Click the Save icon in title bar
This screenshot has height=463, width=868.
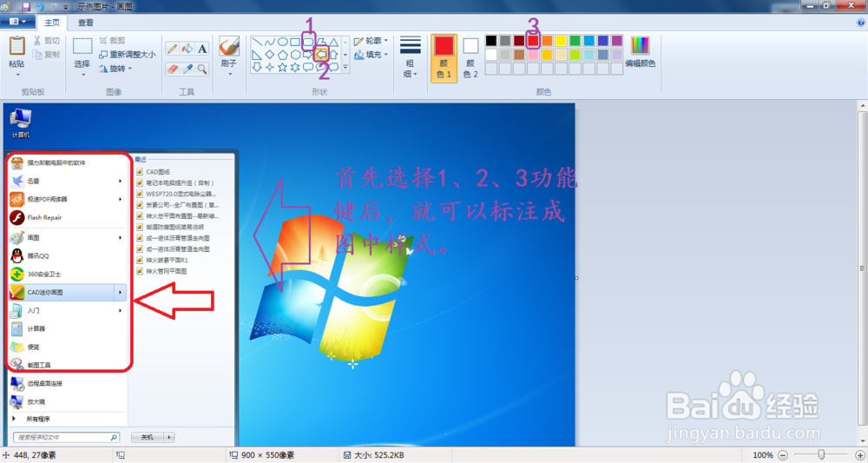pyautogui.click(x=26, y=7)
